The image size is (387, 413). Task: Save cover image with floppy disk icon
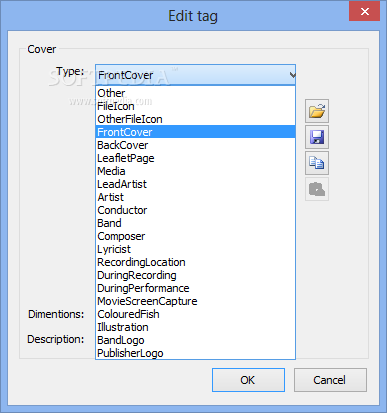coord(317,137)
